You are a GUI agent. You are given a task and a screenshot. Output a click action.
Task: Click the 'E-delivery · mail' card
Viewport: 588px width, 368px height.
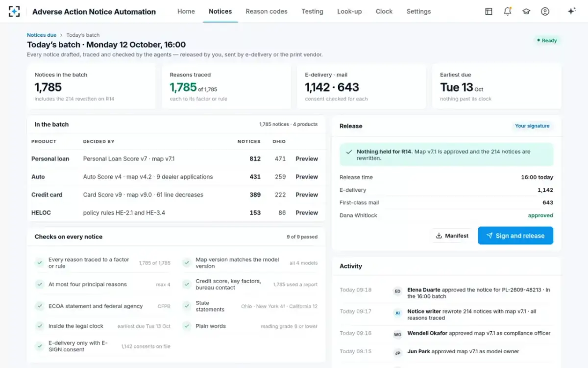tap(362, 86)
